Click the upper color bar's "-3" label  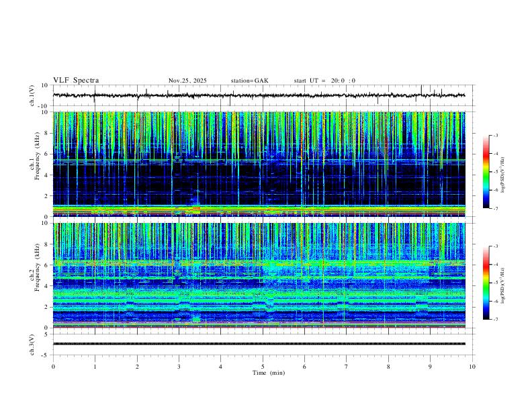(x=495, y=135)
